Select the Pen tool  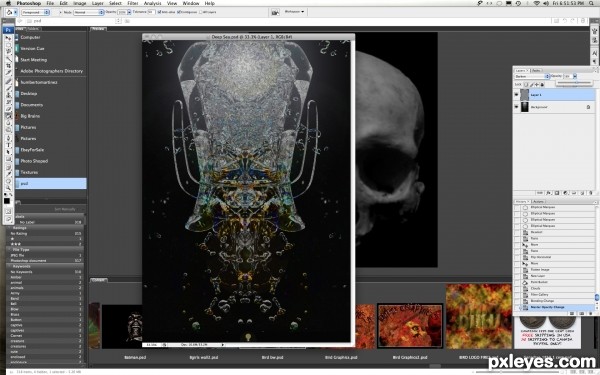coord(8,138)
